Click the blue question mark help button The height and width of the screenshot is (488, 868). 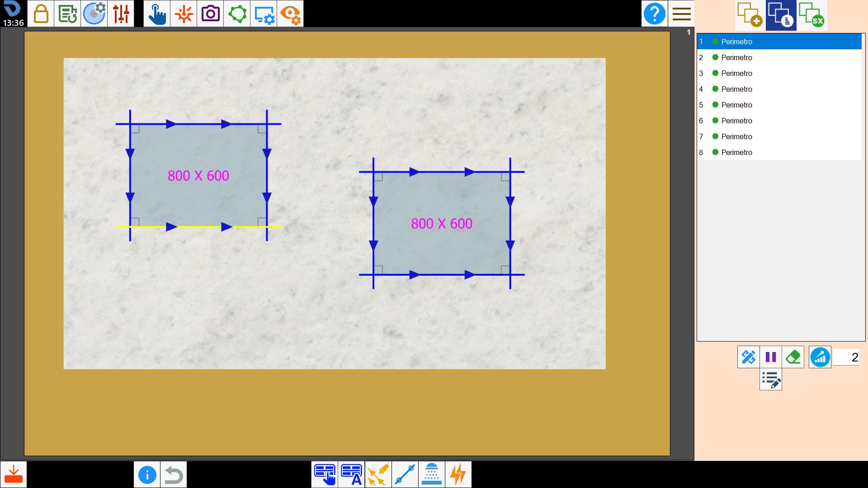654,14
